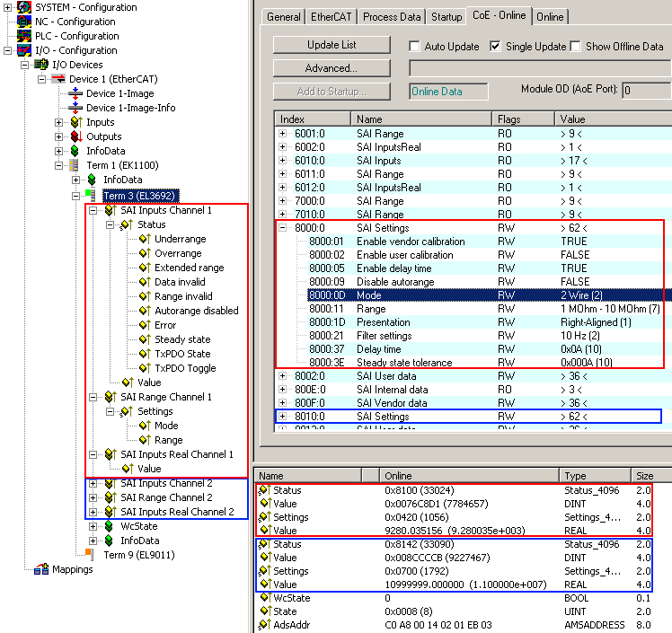The height and width of the screenshot is (633, 672).
Task: Click the Advanced... button
Action: 332,68
